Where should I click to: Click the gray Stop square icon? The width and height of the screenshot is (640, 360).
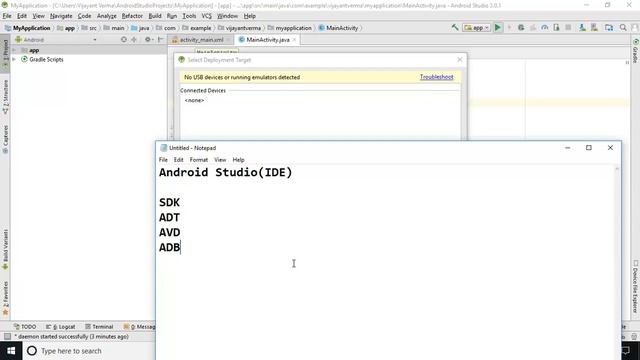(568, 28)
